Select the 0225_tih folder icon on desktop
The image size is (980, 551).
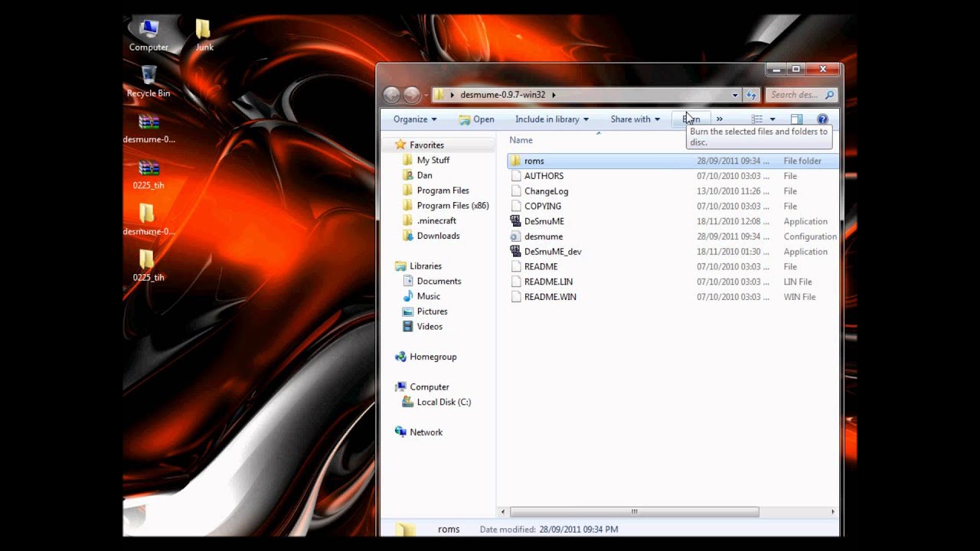click(x=149, y=266)
